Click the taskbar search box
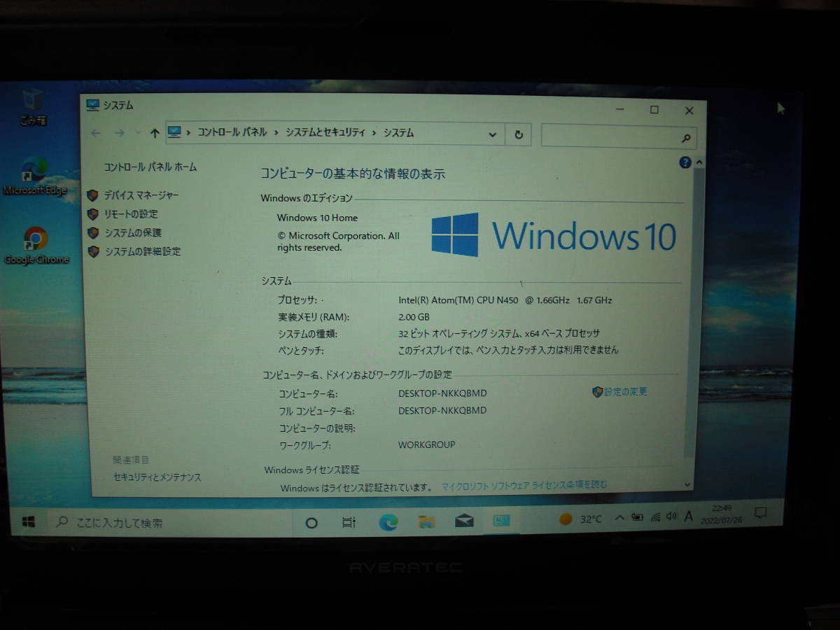840x630 pixels. pyautogui.click(x=169, y=522)
